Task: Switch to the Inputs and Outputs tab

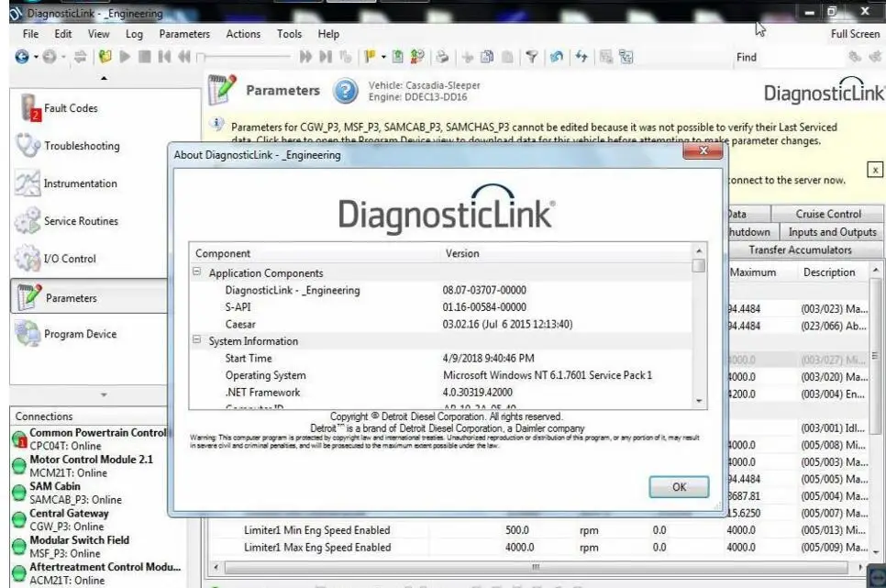Action: (x=832, y=232)
